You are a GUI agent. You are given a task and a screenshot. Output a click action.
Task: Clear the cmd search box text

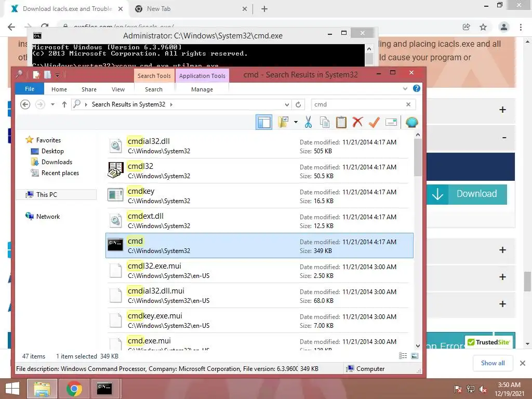click(x=408, y=104)
